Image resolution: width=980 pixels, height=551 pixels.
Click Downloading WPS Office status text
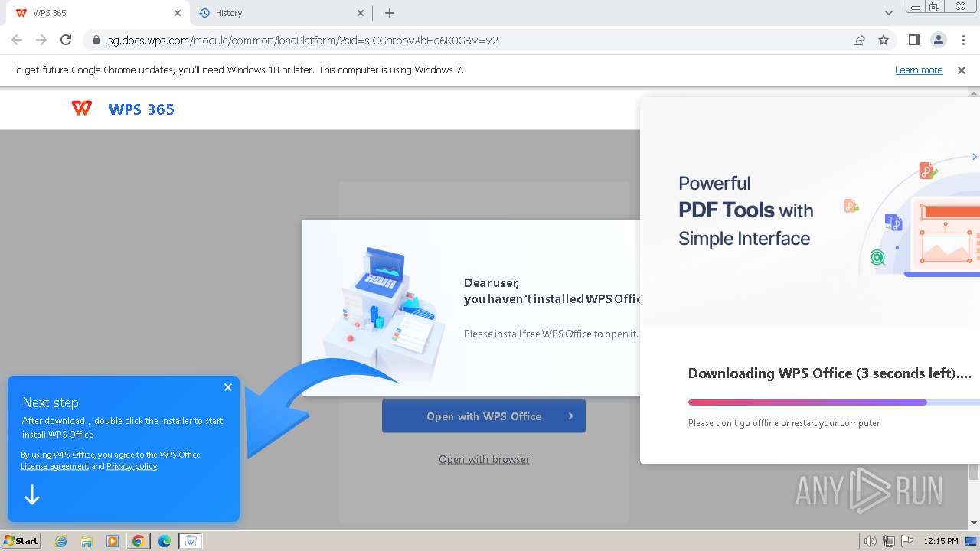(830, 373)
